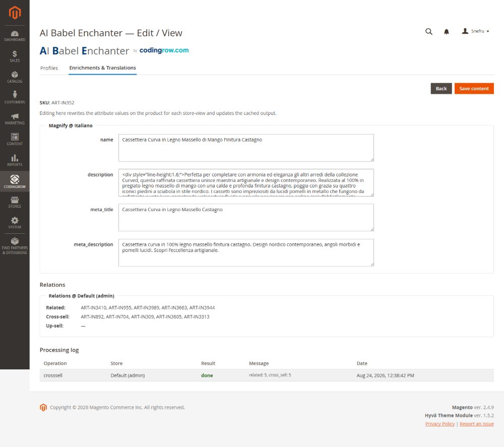Image resolution: width=504 pixels, height=447 pixels.
Task: Click the Magento logo in the footer
Action: pyautogui.click(x=43, y=407)
